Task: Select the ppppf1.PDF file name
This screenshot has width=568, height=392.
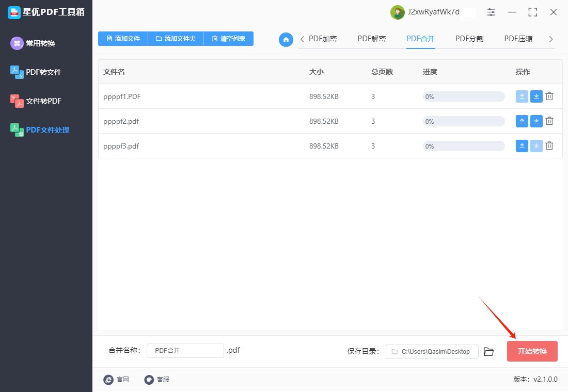Action: tap(122, 96)
